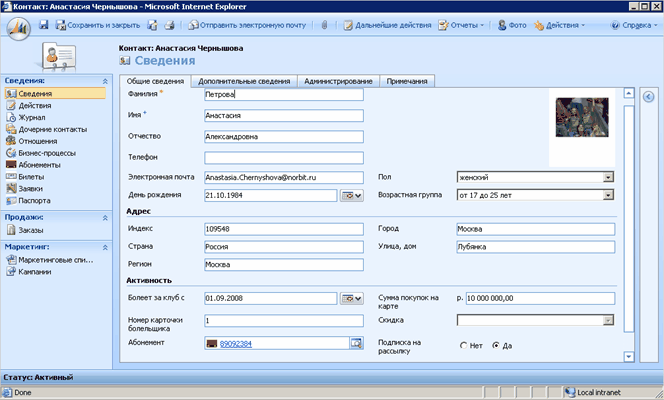Switch to Администрирование tab
The image size is (664, 400).
(x=338, y=81)
